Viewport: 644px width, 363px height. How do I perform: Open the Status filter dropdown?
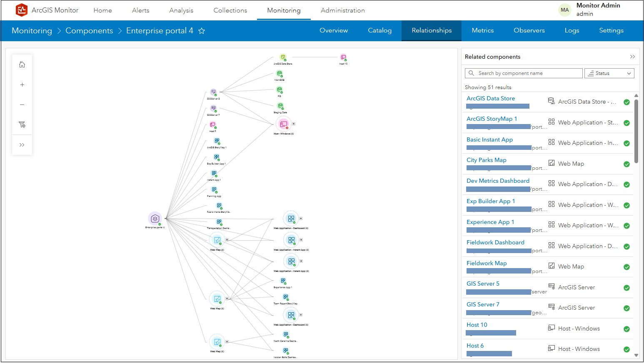(609, 73)
